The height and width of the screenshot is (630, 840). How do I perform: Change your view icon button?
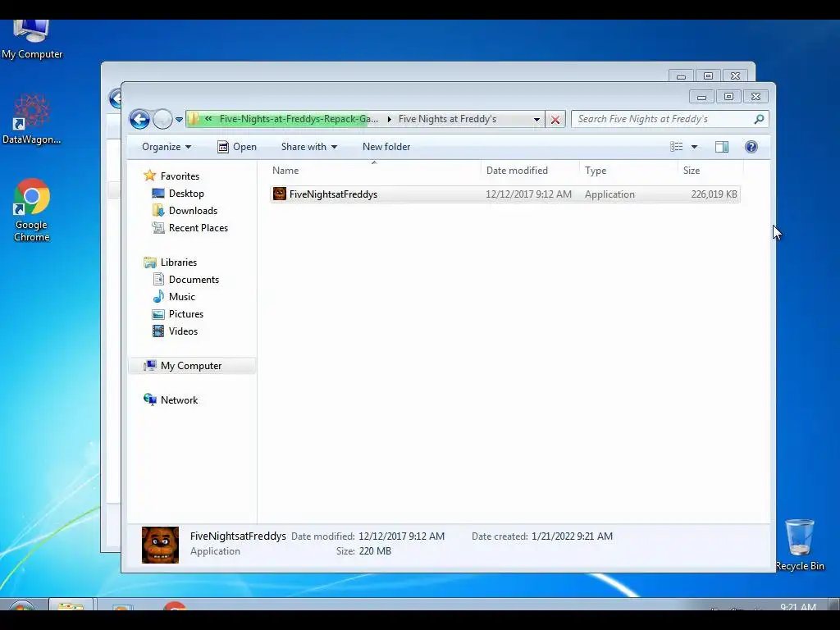677,147
